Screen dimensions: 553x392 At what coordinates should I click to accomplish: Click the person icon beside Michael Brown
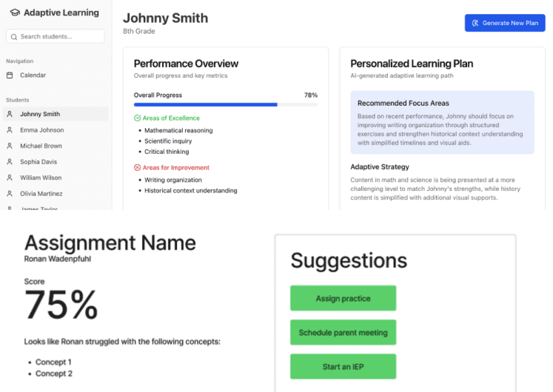(x=10, y=146)
